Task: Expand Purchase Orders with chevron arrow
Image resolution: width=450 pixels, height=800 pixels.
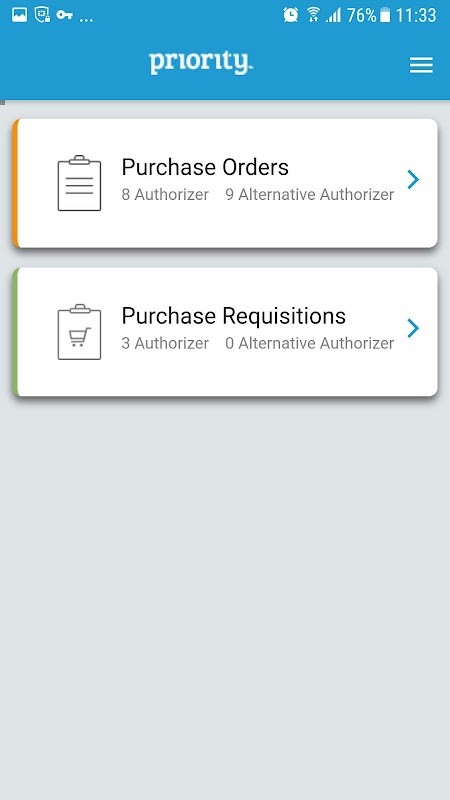Action: (413, 180)
